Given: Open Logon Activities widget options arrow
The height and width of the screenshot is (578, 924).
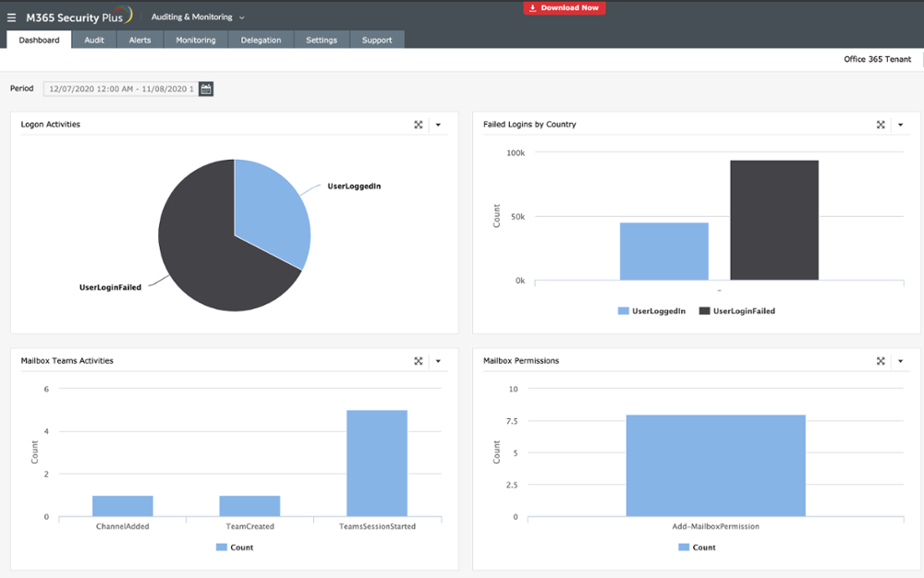Looking at the screenshot, I should pyautogui.click(x=438, y=125).
